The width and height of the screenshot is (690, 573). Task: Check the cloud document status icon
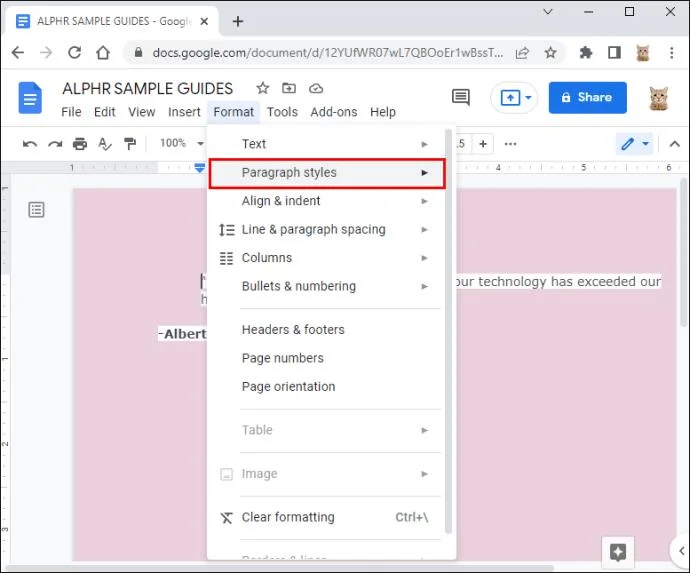pos(316,88)
